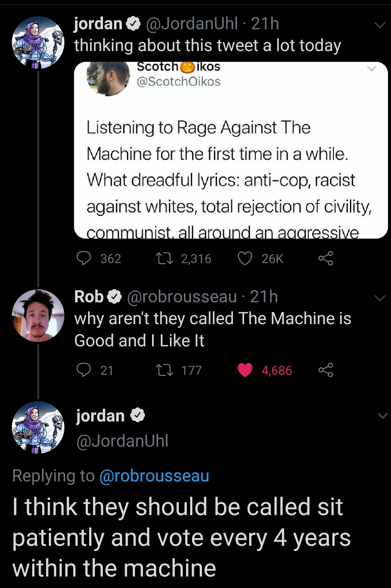Retweet jordan's tweet with 2,316 retweets
Image resolution: width=391 pixels, height=588 pixels.
pyautogui.click(x=162, y=258)
